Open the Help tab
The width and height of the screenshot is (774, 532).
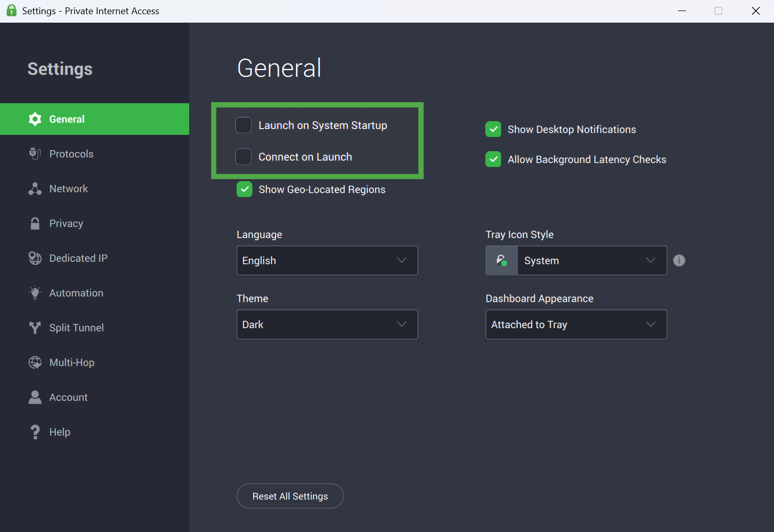coord(95,432)
